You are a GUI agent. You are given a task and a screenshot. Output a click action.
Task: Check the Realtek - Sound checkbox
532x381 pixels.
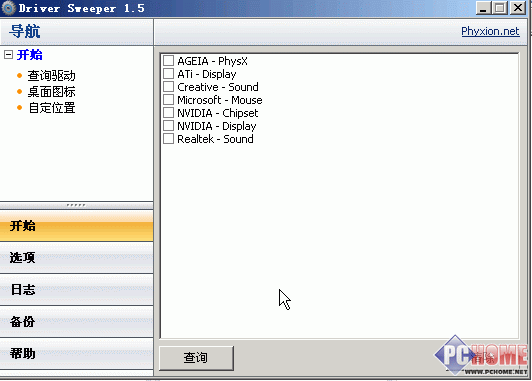(x=168, y=138)
